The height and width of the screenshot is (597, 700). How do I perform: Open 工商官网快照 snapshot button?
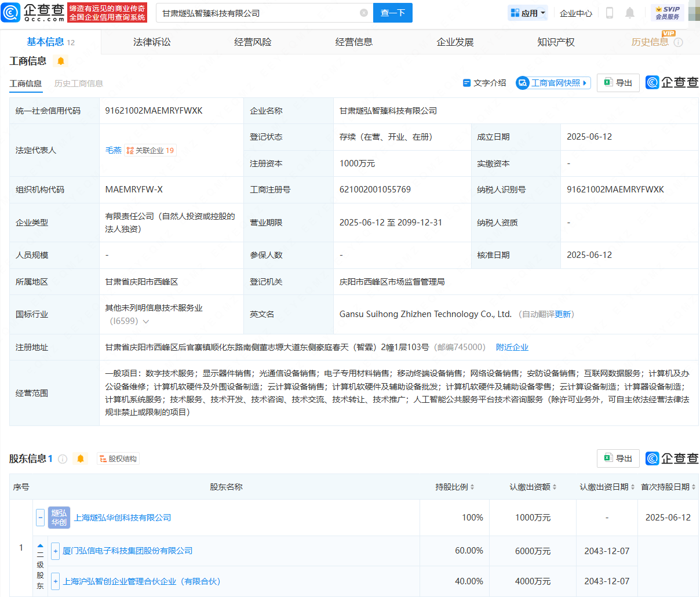[553, 83]
